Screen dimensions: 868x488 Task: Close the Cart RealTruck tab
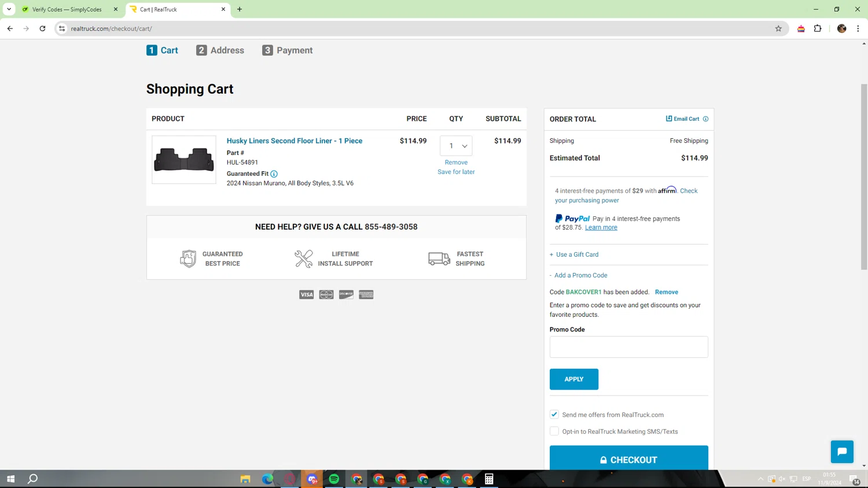[x=223, y=9]
